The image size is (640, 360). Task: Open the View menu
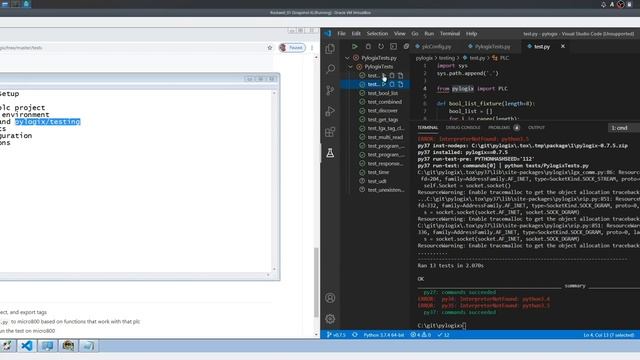coord(400,33)
